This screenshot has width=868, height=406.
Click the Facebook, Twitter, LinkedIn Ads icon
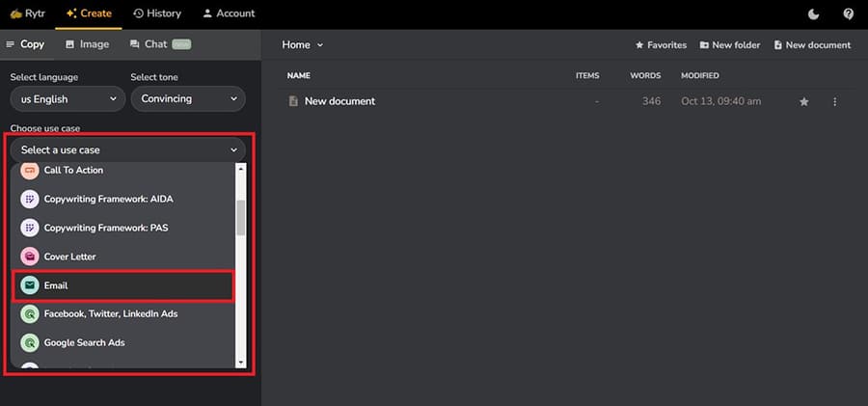coord(30,314)
